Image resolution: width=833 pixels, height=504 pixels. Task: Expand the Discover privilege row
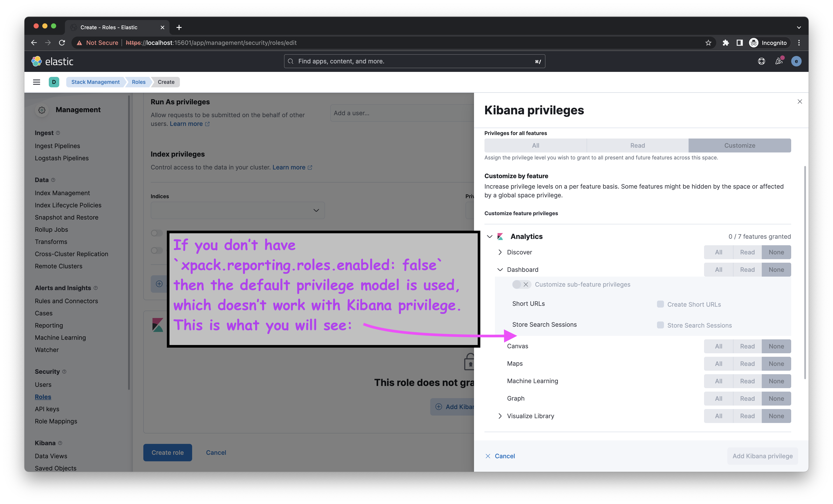point(500,252)
